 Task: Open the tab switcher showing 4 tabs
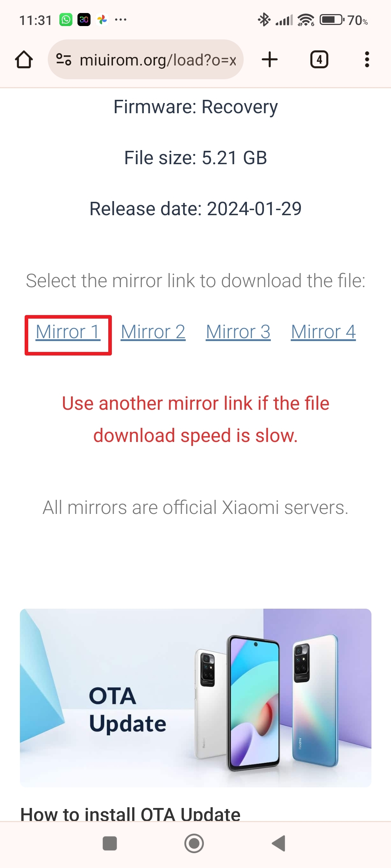pos(319,60)
